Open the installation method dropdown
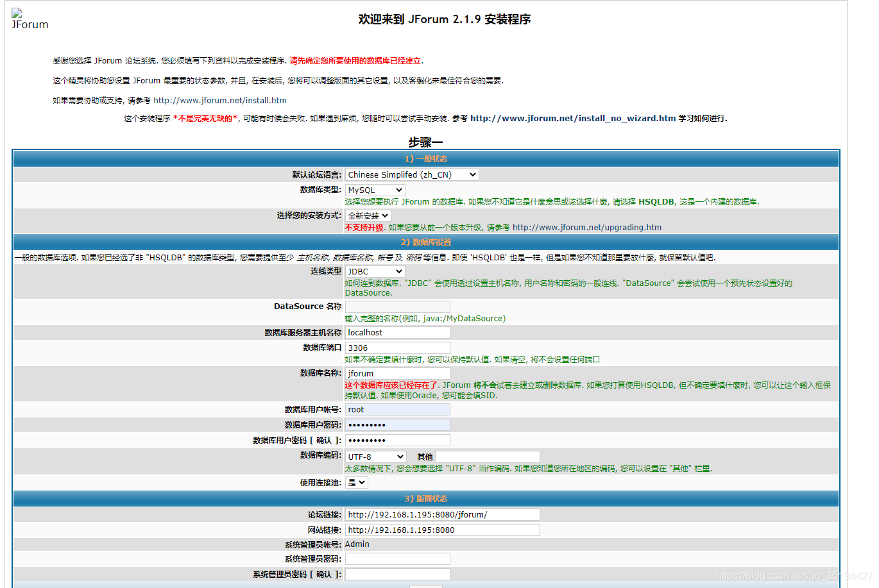This screenshot has height=588, width=879. 368,215
